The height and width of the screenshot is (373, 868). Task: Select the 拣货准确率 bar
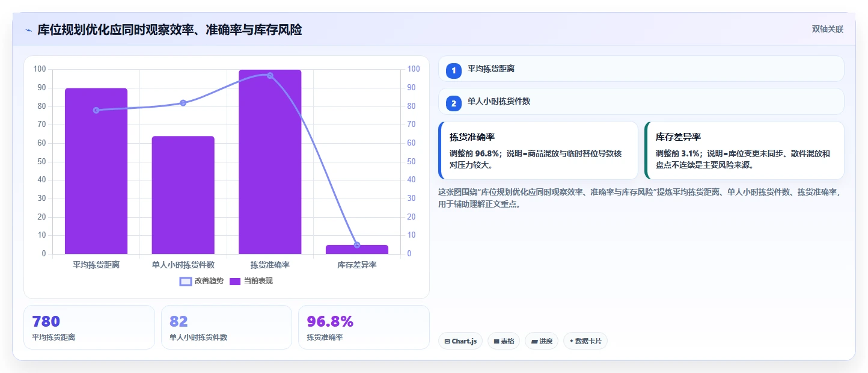[x=270, y=162]
